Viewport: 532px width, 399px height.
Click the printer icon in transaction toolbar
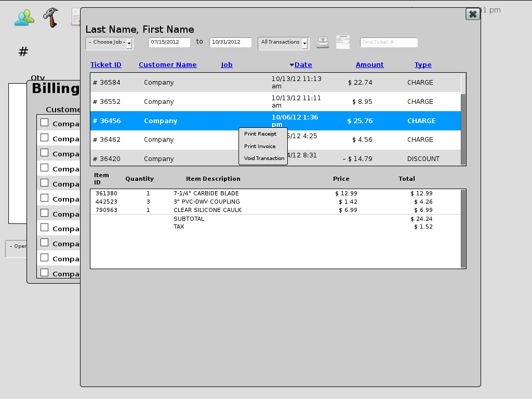click(323, 43)
